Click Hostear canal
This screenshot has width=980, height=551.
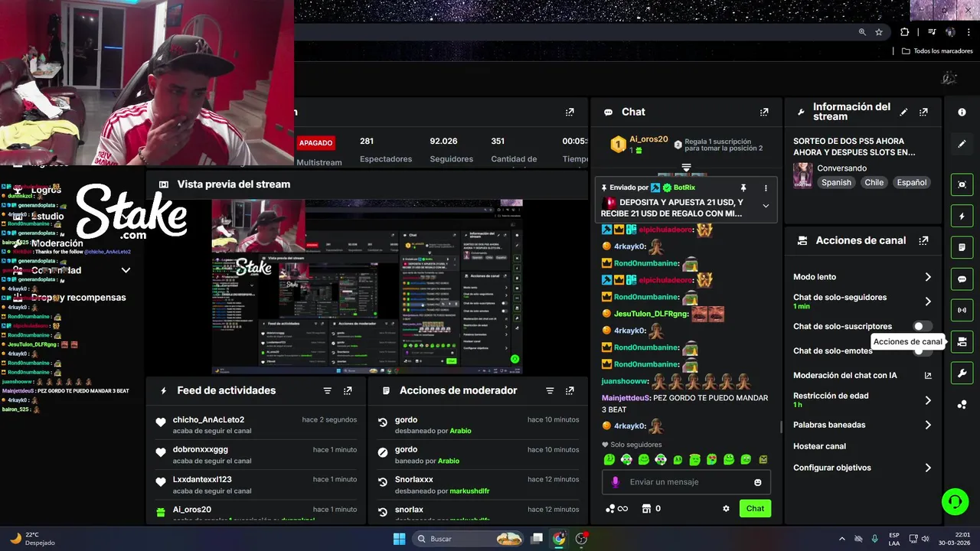click(x=819, y=446)
